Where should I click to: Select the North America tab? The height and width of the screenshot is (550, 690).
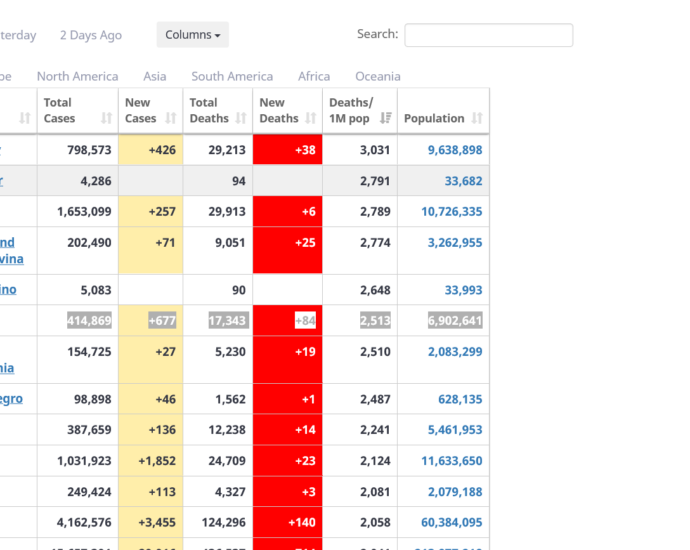(x=77, y=77)
